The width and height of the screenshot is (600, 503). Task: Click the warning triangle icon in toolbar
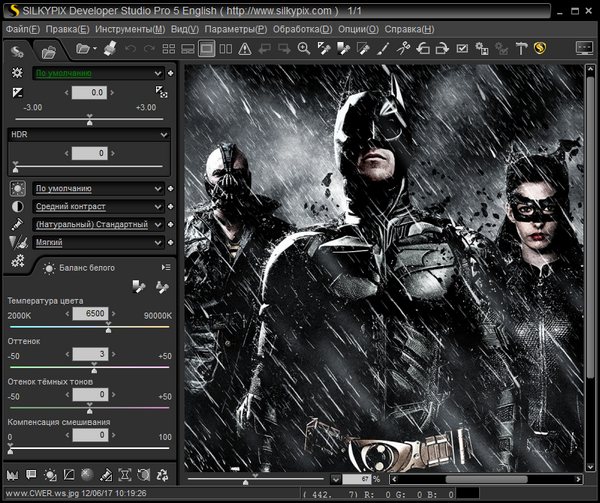[x=244, y=48]
